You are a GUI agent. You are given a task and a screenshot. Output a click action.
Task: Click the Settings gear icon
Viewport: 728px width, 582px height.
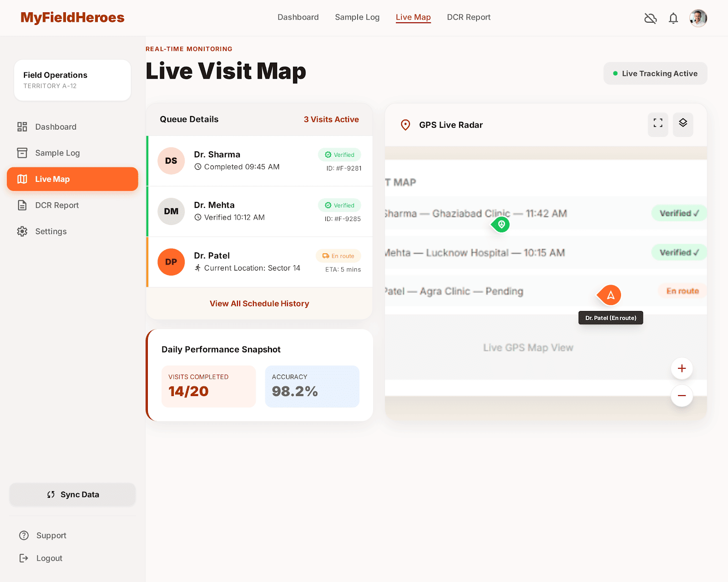[22, 231]
